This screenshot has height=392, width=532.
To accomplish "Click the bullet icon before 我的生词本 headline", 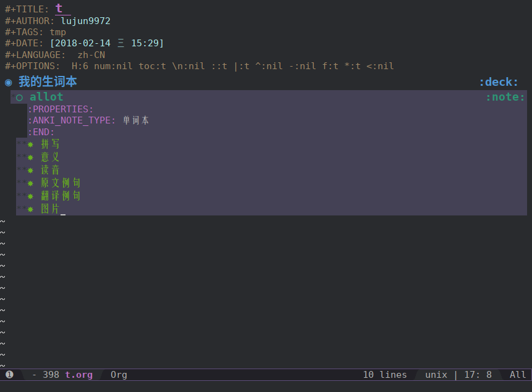I will pos(8,81).
